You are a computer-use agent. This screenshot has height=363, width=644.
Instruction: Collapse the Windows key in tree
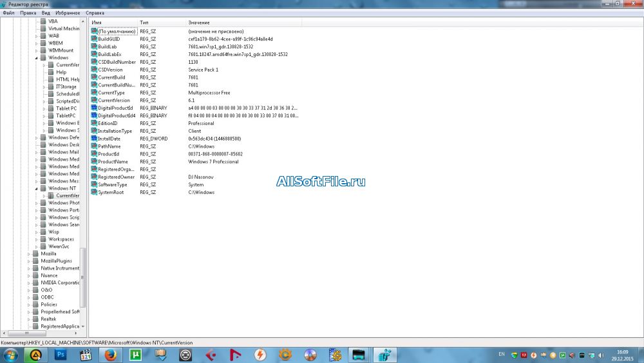37,58
